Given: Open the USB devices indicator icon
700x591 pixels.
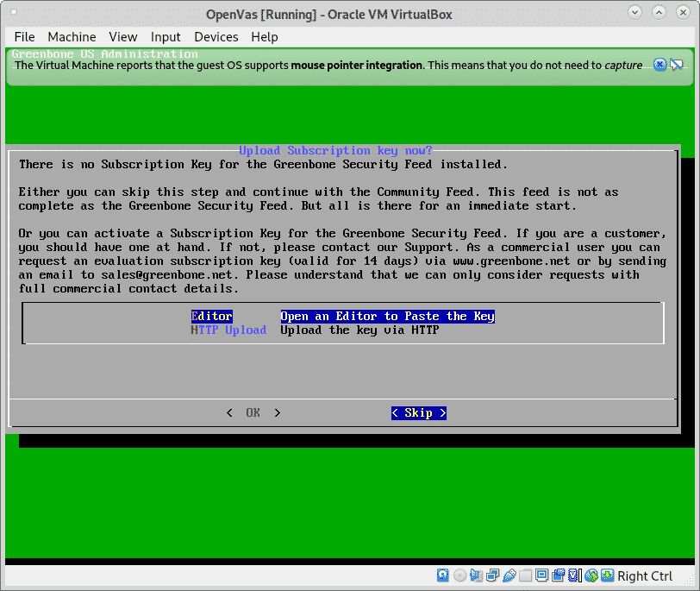Looking at the screenshot, I should point(509,575).
